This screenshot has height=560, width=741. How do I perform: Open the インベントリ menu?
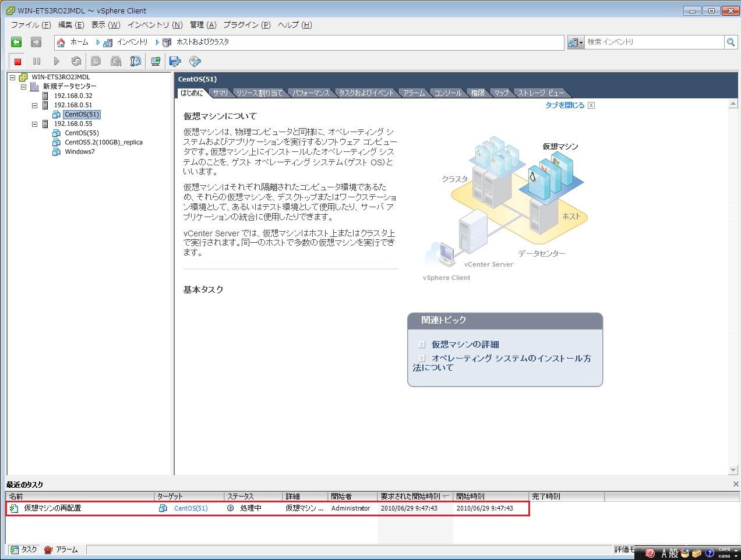coord(155,25)
